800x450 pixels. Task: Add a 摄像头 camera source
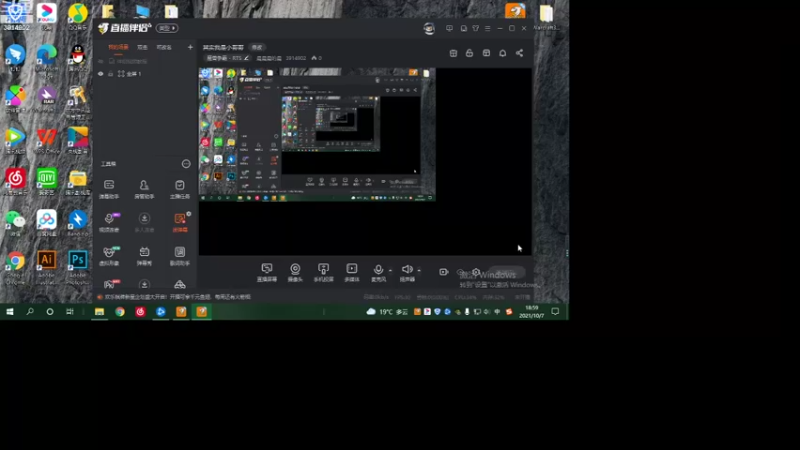(x=295, y=272)
